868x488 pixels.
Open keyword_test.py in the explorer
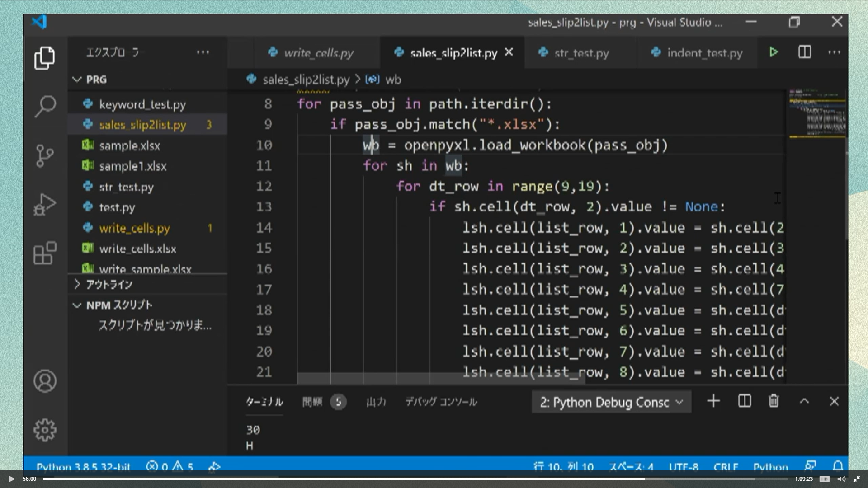(147, 104)
